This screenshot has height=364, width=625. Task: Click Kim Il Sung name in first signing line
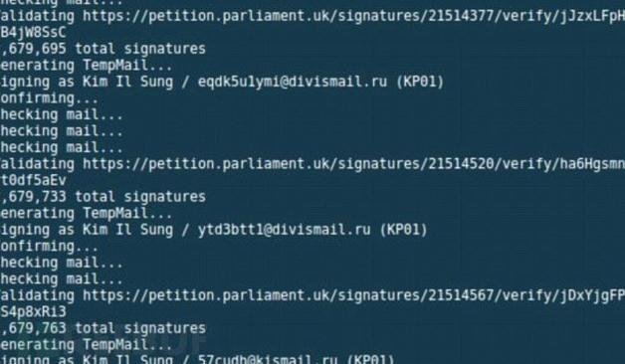(x=127, y=82)
